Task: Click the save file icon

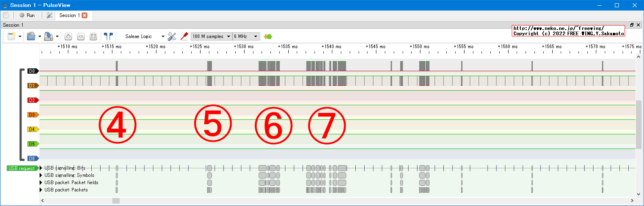Action: [49, 36]
